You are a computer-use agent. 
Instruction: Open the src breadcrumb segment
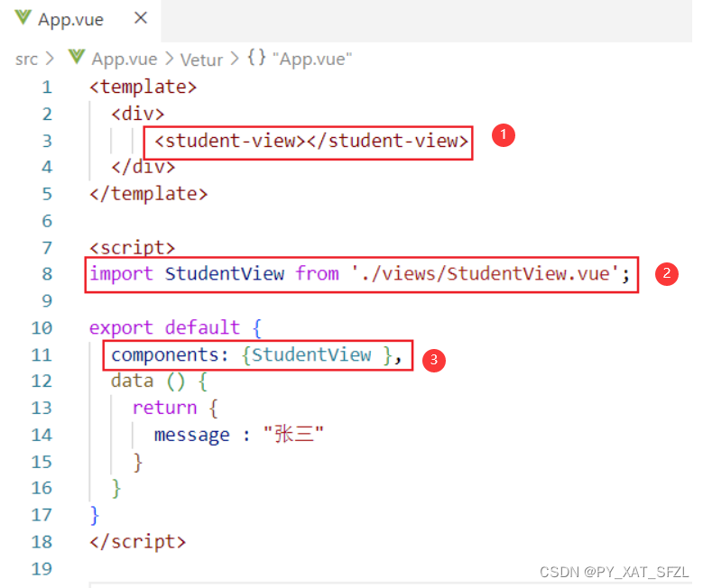[x=26, y=60]
